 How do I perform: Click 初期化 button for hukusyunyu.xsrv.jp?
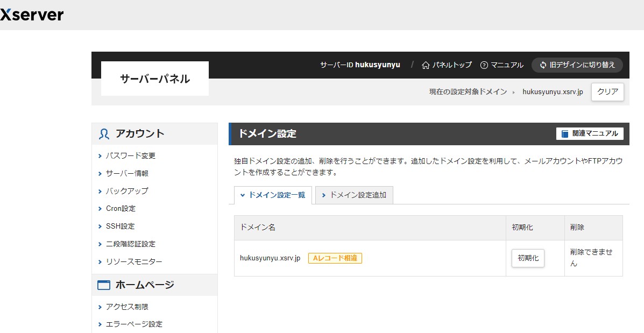pyautogui.click(x=528, y=258)
